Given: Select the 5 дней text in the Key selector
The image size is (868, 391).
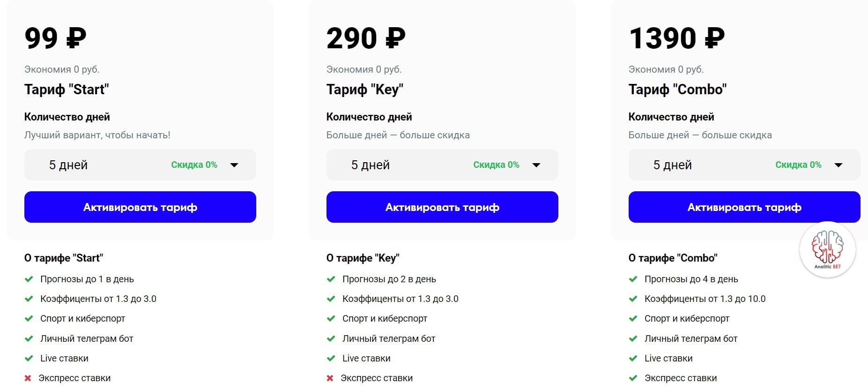Looking at the screenshot, I should pos(370,165).
